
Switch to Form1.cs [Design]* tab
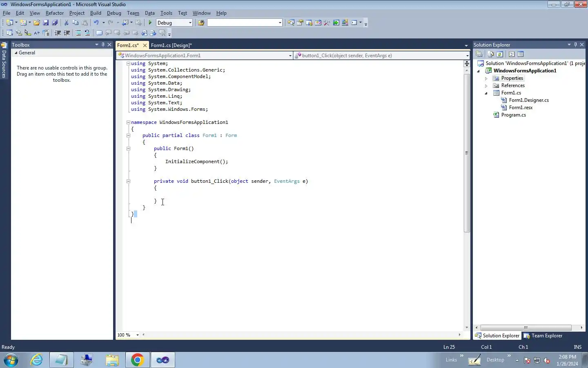pyautogui.click(x=171, y=45)
